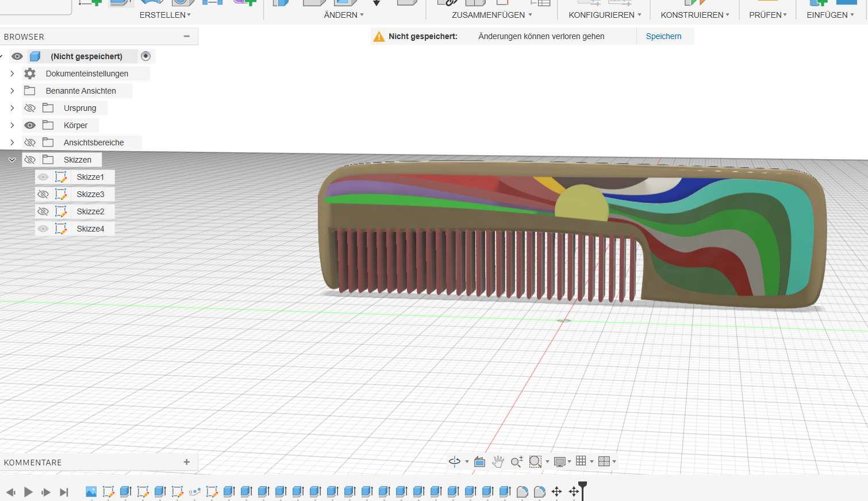The height and width of the screenshot is (501, 868).
Task: Toggle visibility of Skizze4
Action: (x=43, y=229)
